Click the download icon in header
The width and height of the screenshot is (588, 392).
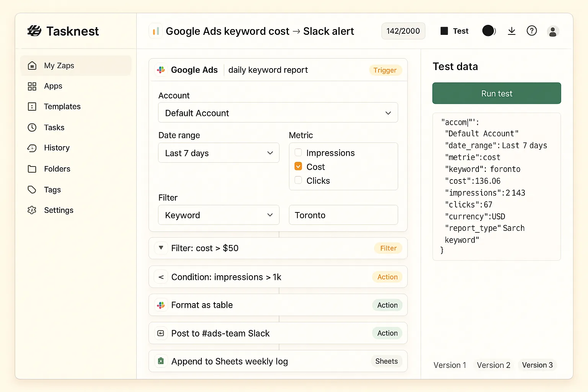coord(511,31)
